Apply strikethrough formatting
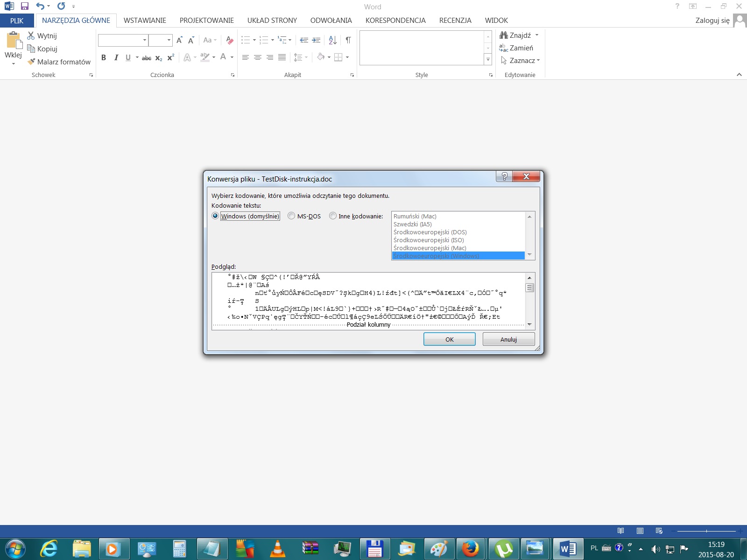Image resolution: width=747 pixels, height=560 pixels. tap(147, 57)
